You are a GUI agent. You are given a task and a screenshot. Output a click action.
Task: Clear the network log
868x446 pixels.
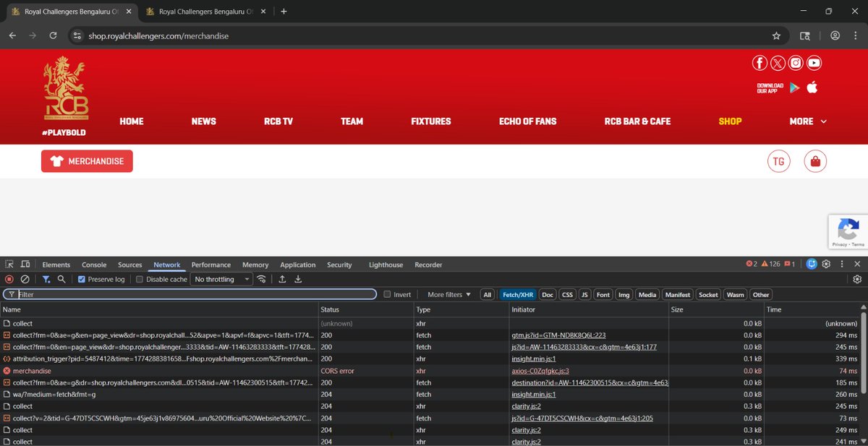pos(25,279)
